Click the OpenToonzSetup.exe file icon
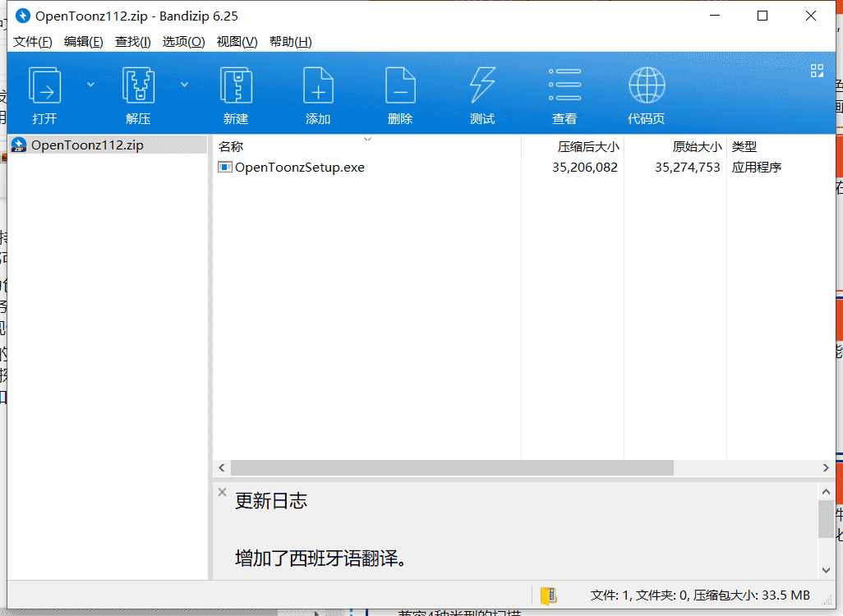 click(x=225, y=168)
